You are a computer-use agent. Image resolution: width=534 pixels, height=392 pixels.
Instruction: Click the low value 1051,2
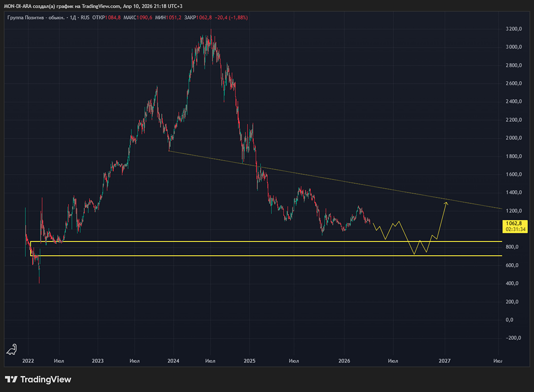click(174, 18)
